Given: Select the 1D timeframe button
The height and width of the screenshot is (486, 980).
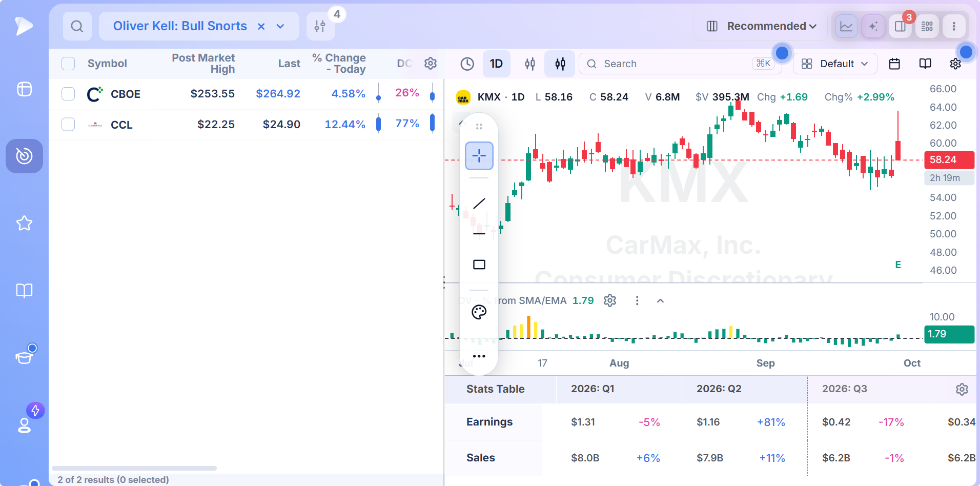Looking at the screenshot, I should click(496, 64).
